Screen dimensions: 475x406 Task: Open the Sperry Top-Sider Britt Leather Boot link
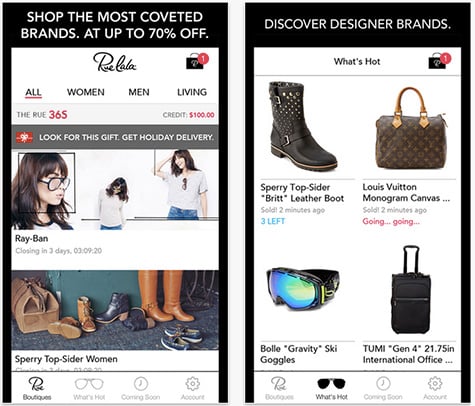pyautogui.click(x=302, y=193)
